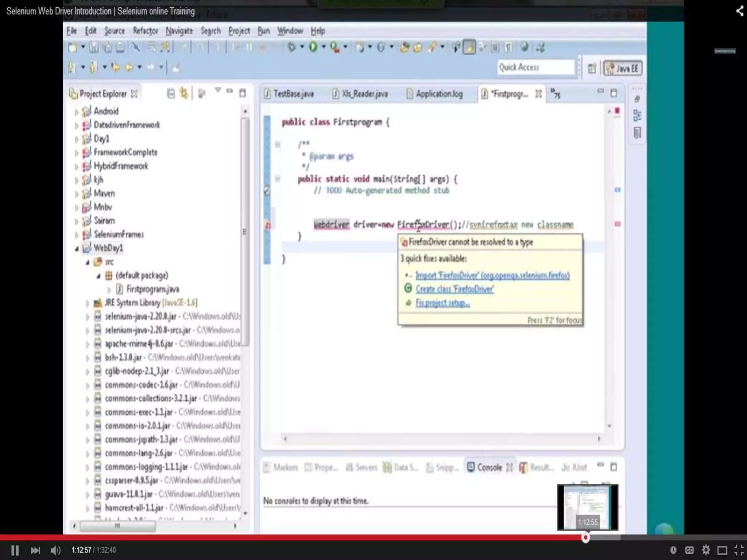Click the video player settings gear
The image size is (747, 560).
pos(706,550)
